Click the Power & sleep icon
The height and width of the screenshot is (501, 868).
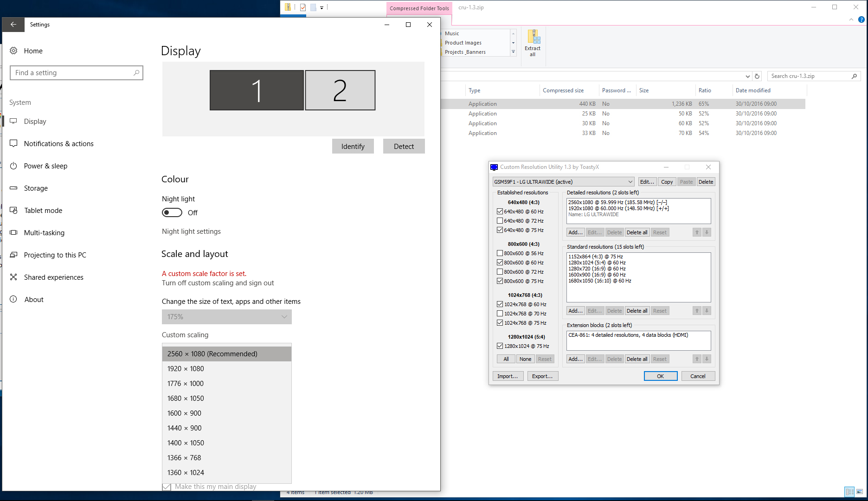pos(14,166)
